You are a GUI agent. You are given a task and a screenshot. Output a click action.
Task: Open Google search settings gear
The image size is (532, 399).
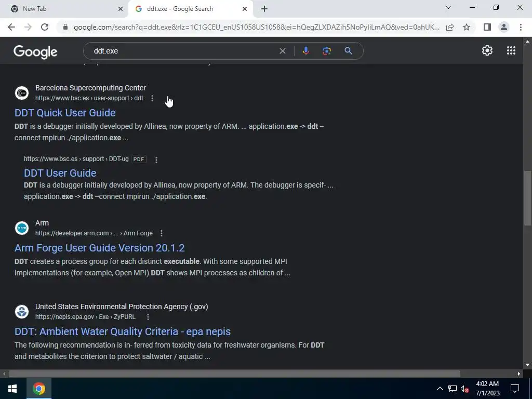487,50
